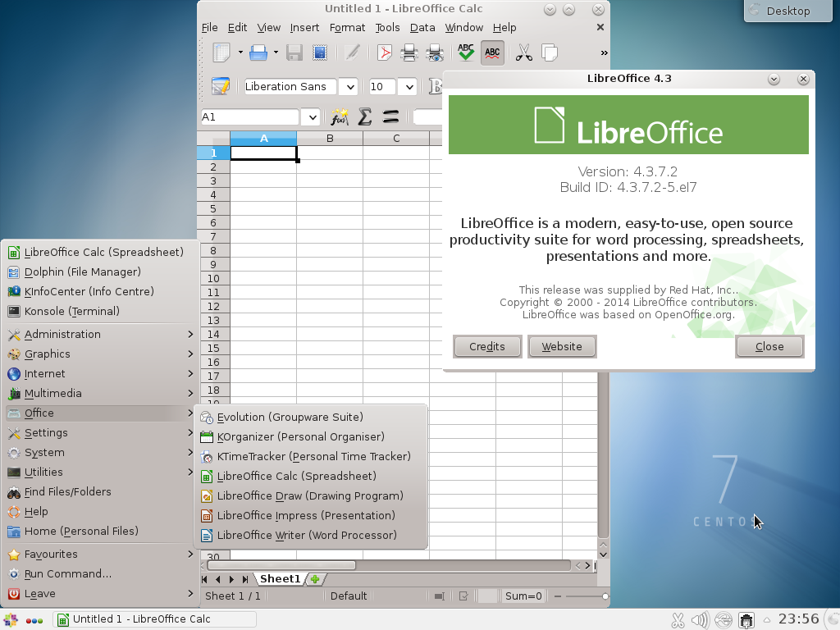Image resolution: width=840 pixels, height=630 pixels.
Task: Click the Print directly icon
Action: (x=409, y=52)
